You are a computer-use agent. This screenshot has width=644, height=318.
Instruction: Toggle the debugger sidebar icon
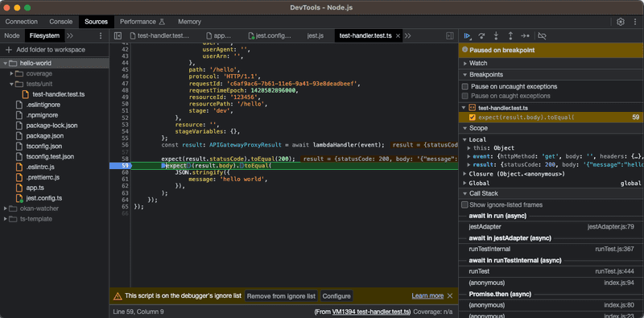click(x=450, y=35)
